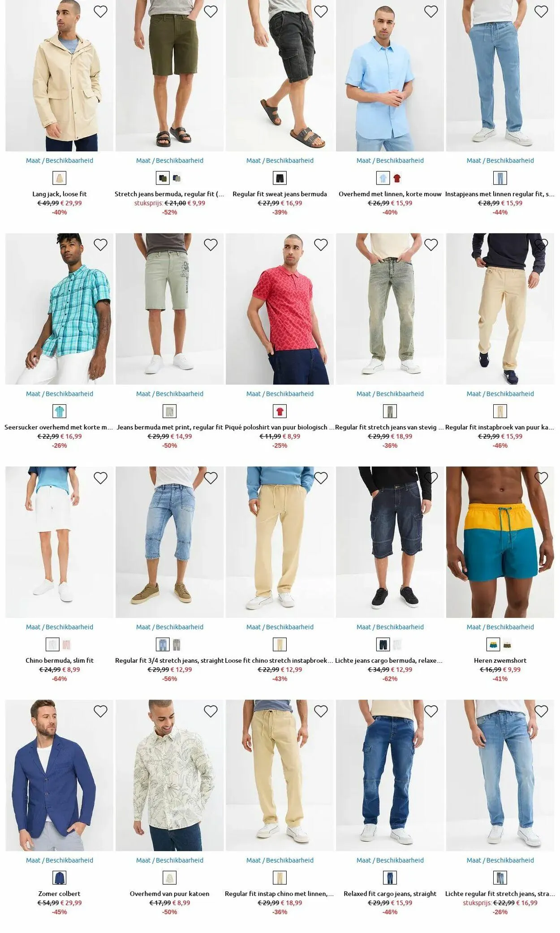Favorite the Stretch jeans bermuda heart icon
The image size is (560, 933).
tap(211, 12)
